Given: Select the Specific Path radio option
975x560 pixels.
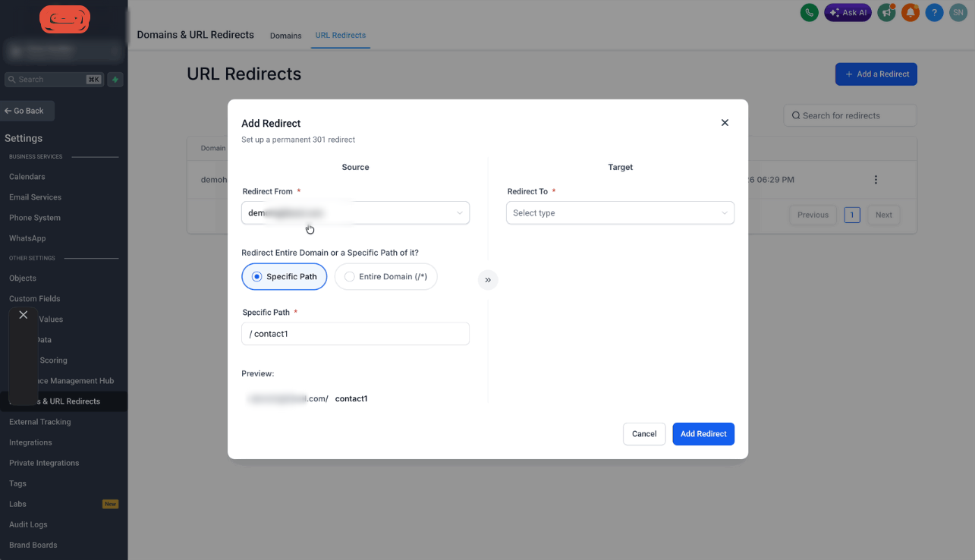Looking at the screenshot, I should click(x=285, y=277).
